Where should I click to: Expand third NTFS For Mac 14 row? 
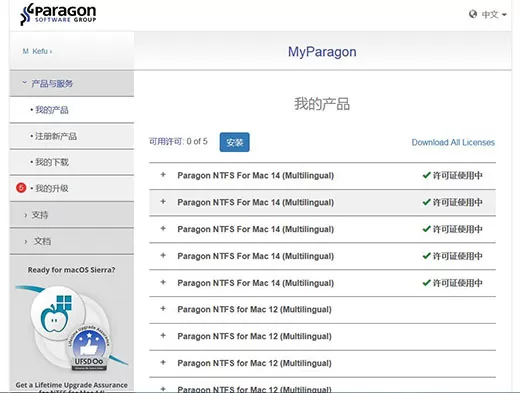163,228
